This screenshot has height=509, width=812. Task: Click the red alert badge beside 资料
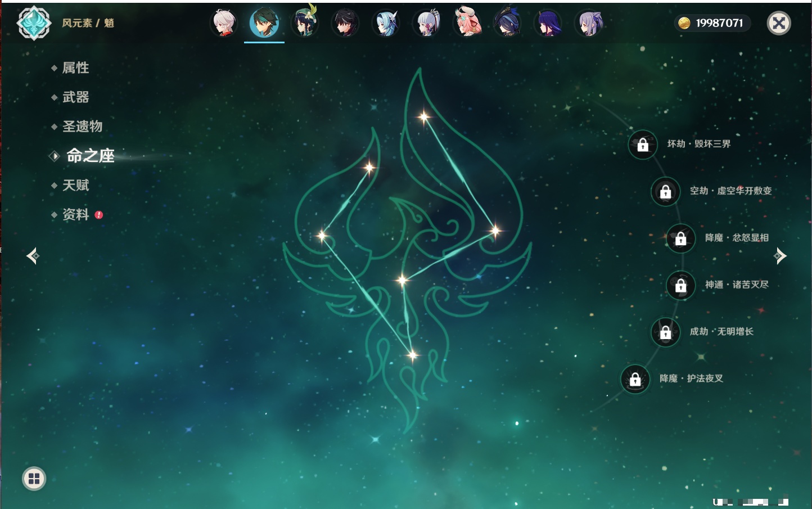(x=99, y=215)
